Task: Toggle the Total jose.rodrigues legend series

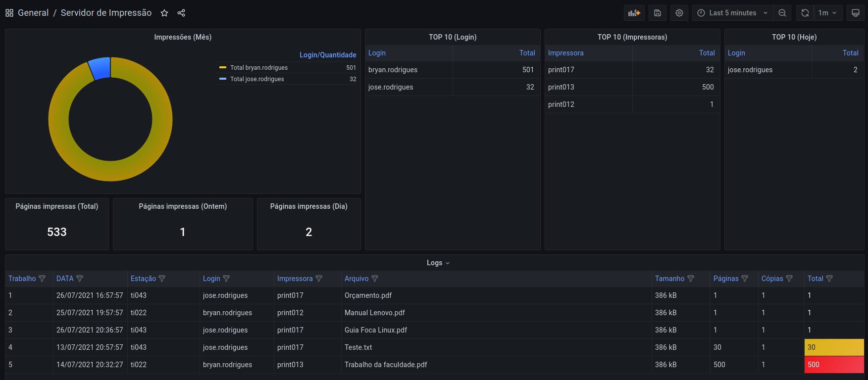Action: click(257, 79)
